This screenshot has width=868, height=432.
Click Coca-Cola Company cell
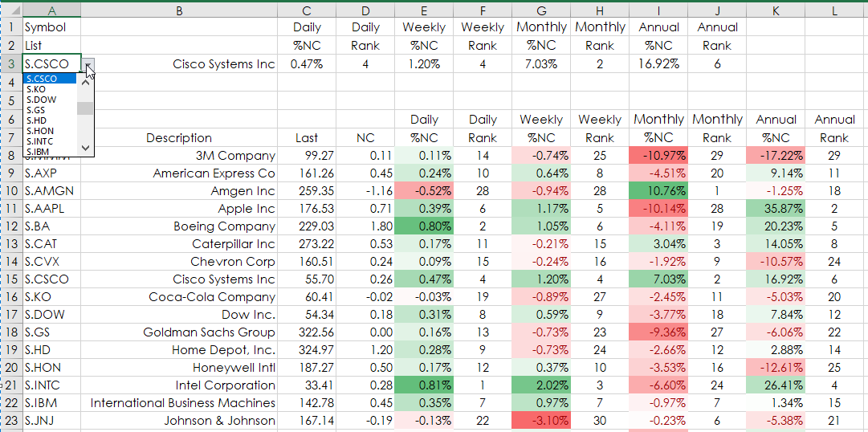pos(179,297)
